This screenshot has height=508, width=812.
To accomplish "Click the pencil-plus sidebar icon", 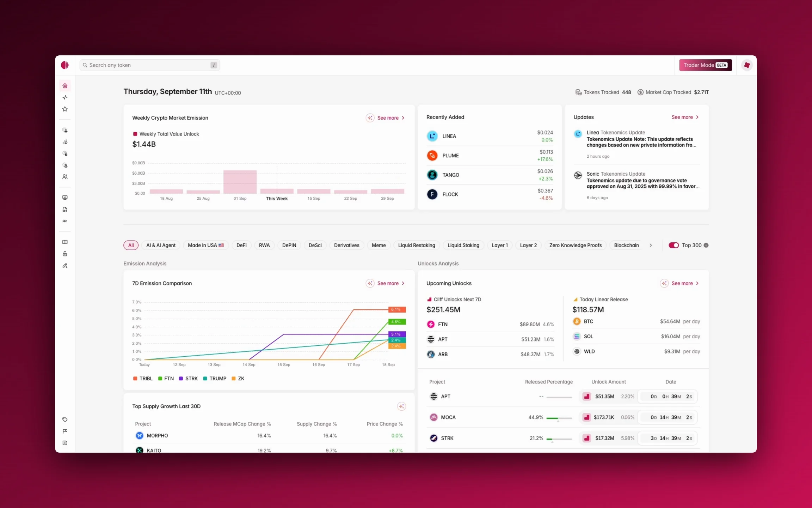I will (x=65, y=266).
